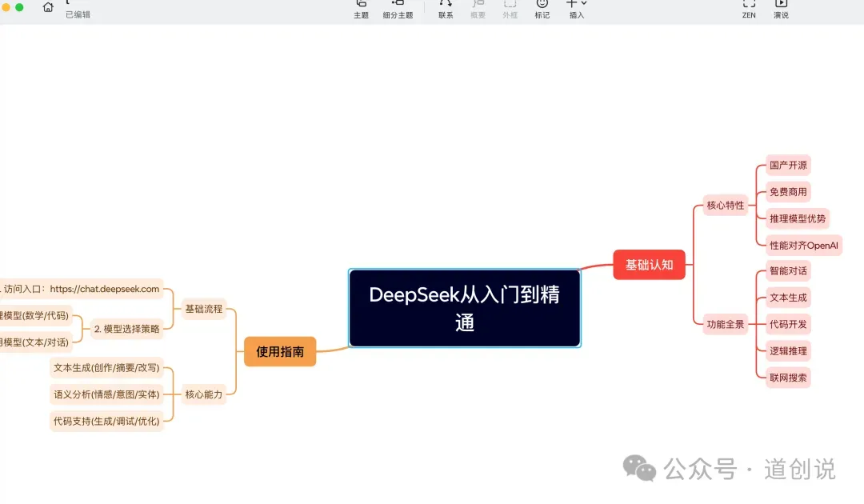The width and height of the screenshot is (864, 504).
Task: Click the 核心特性 subtopic
Action: (725, 205)
